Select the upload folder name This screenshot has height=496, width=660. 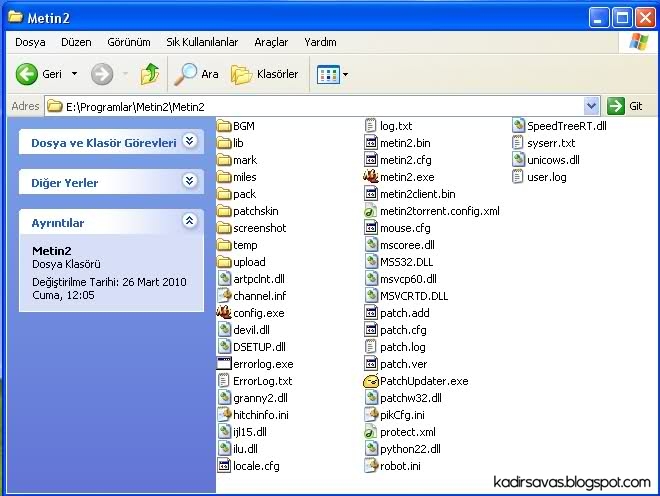click(249, 262)
